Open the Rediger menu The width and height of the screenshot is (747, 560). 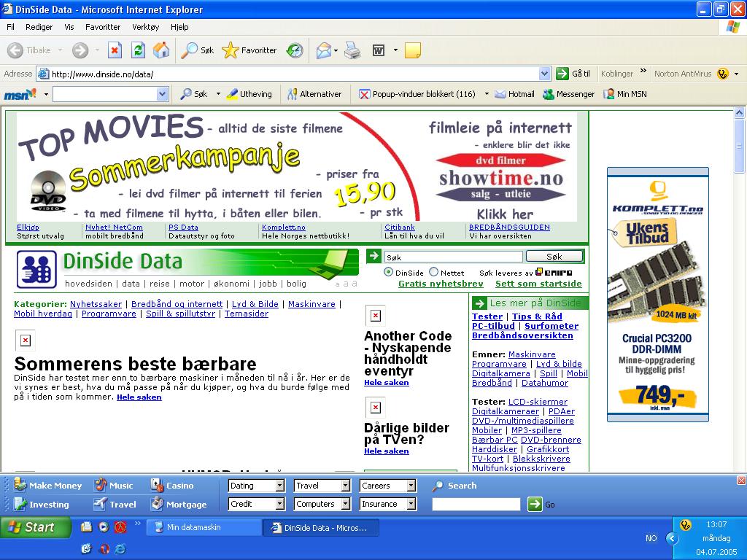coord(39,27)
